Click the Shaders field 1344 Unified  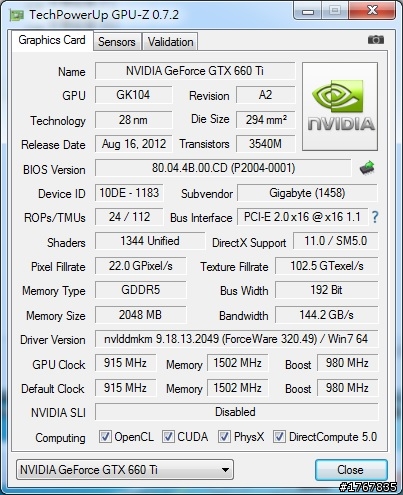click(x=150, y=241)
